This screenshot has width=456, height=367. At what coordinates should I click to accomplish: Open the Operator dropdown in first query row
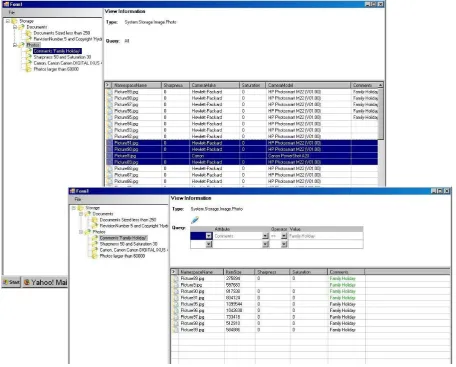click(284, 236)
